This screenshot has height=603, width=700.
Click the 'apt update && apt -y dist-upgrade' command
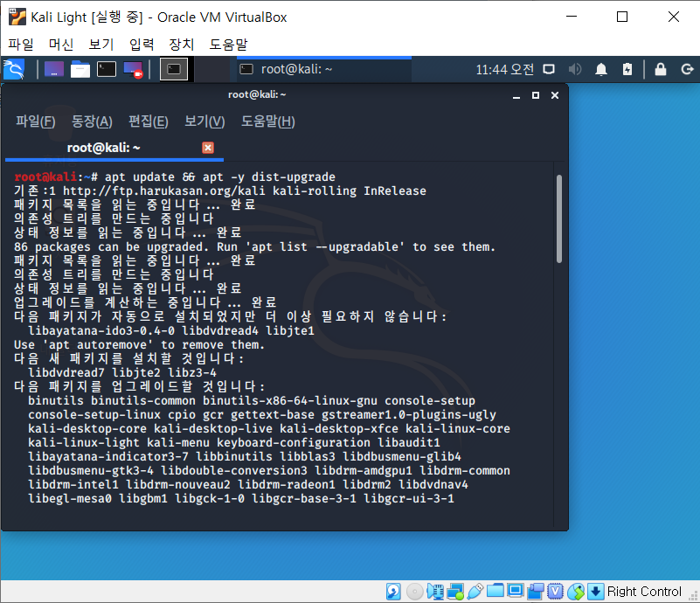point(220,177)
